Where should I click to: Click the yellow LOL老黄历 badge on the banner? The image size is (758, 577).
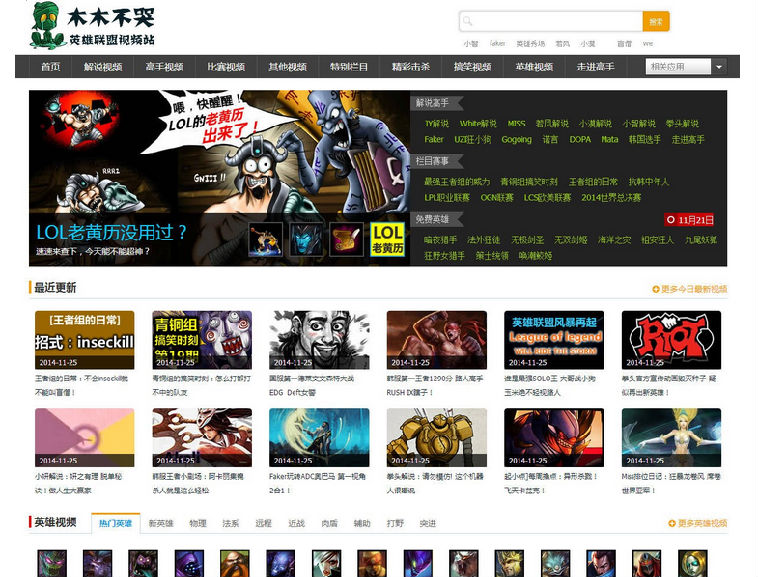387,239
